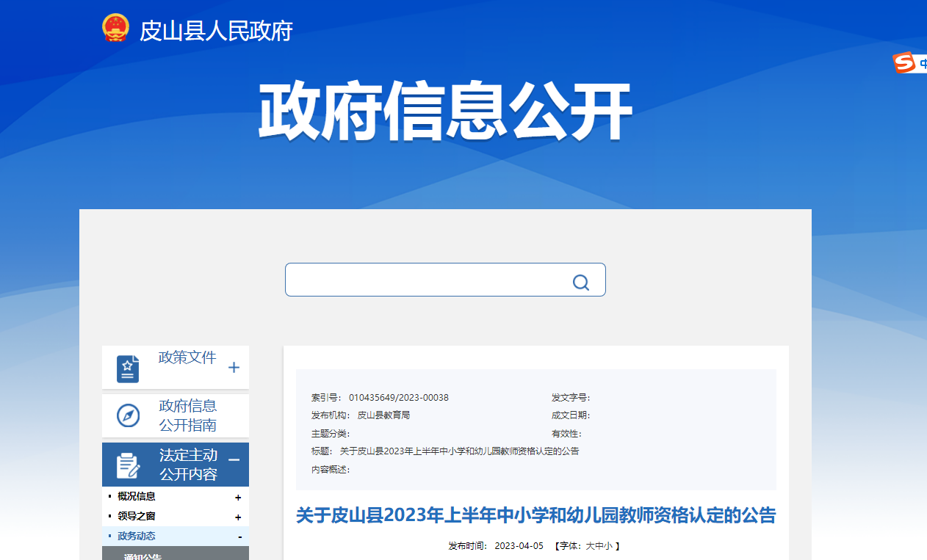Click the 法定主动公开内容 clipboard icon

click(x=128, y=465)
